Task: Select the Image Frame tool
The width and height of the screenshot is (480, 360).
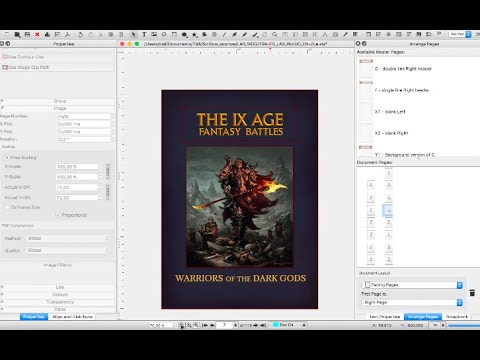Action: tap(154, 34)
